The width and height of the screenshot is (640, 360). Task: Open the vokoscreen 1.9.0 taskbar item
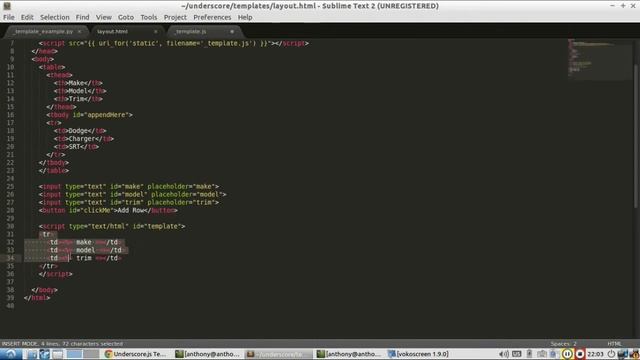click(419, 354)
